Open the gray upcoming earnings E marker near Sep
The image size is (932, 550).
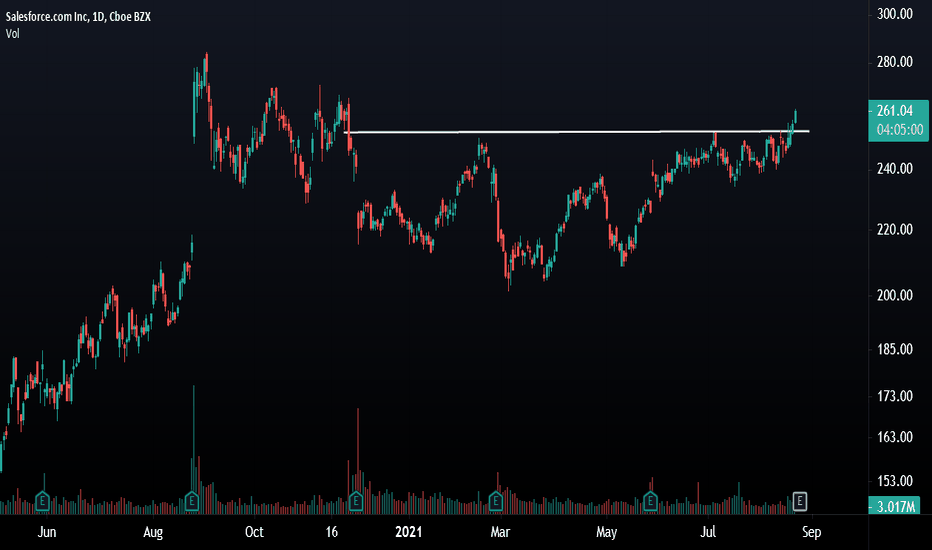(800, 501)
